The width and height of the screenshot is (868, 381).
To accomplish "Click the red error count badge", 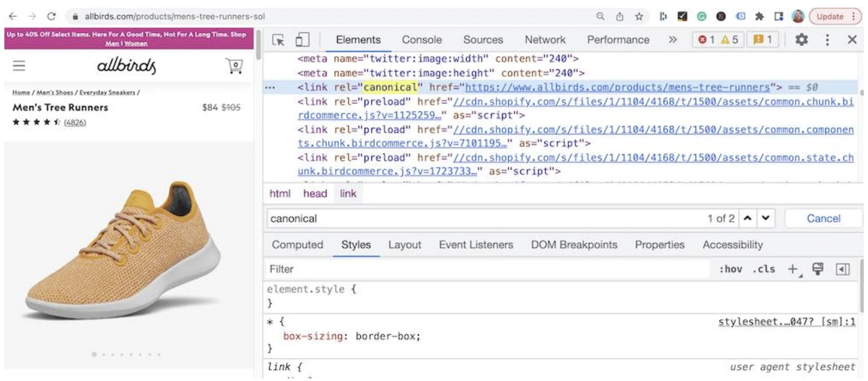I will [x=706, y=40].
